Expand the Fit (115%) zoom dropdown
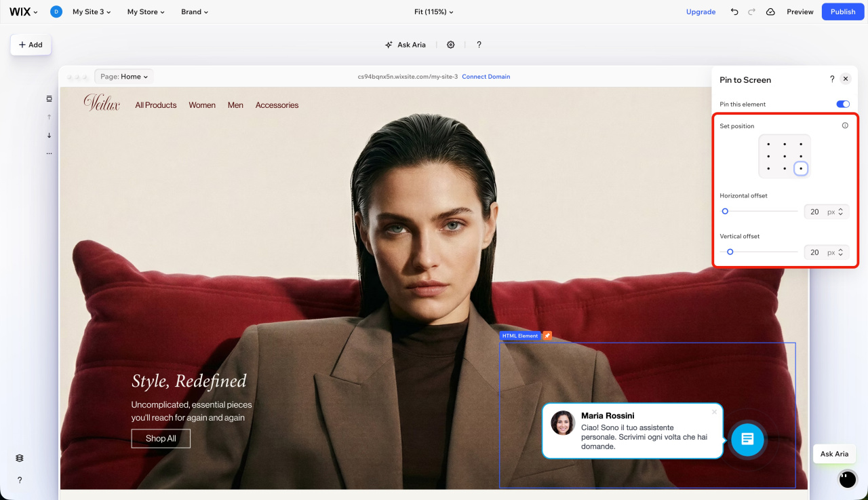The height and width of the screenshot is (500, 868). pos(433,12)
